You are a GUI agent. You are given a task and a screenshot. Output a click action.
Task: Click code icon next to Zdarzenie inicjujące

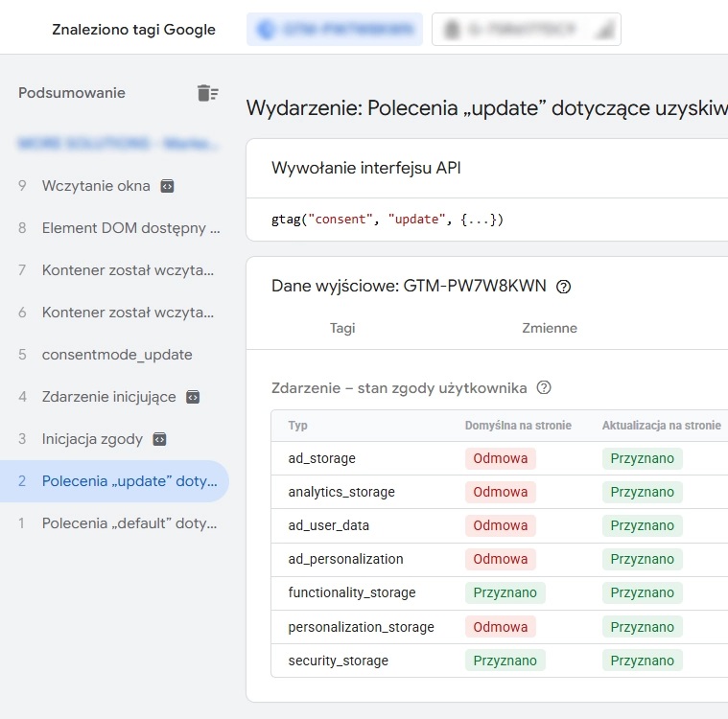click(193, 397)
